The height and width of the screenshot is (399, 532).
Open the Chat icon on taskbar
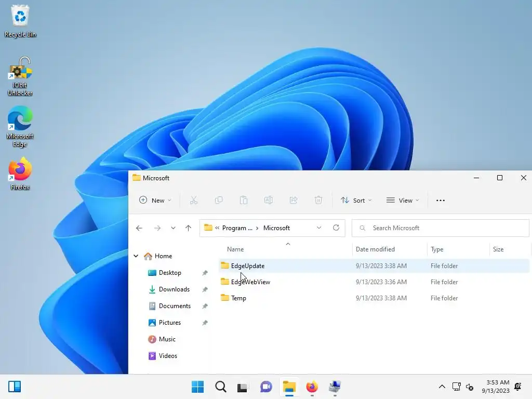[x=266, y=387]
